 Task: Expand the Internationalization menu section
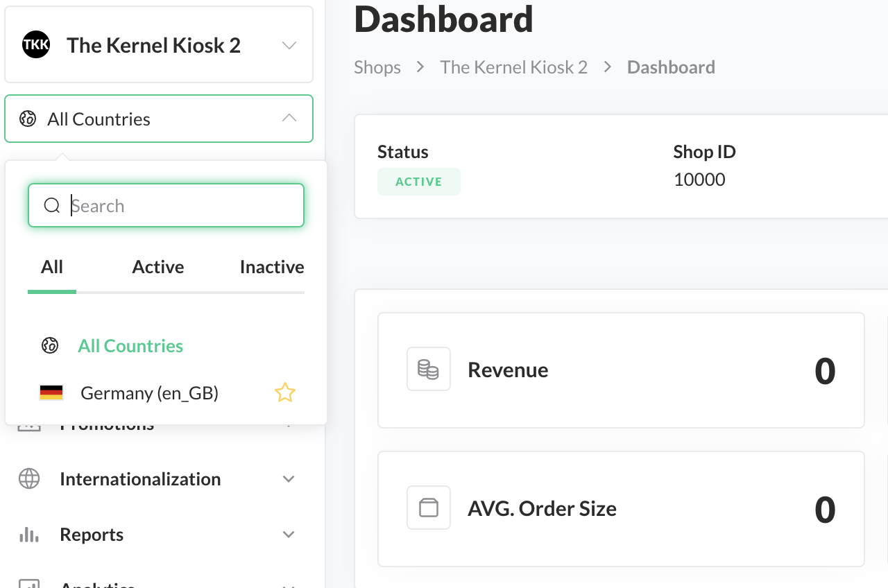pos(289,479)
